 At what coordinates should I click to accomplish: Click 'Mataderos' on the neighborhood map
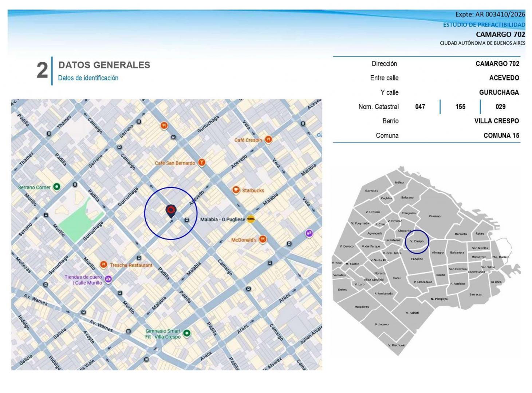coord(362,307)
